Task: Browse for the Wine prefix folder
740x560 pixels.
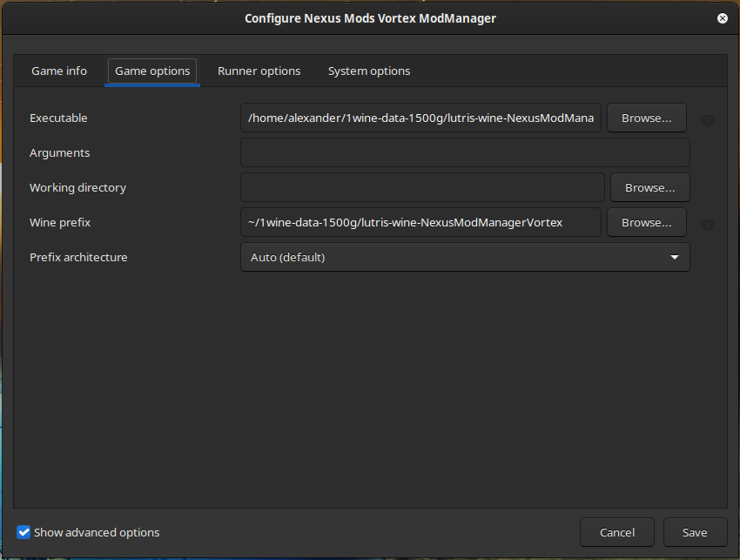Action: [x=646, y=222]
